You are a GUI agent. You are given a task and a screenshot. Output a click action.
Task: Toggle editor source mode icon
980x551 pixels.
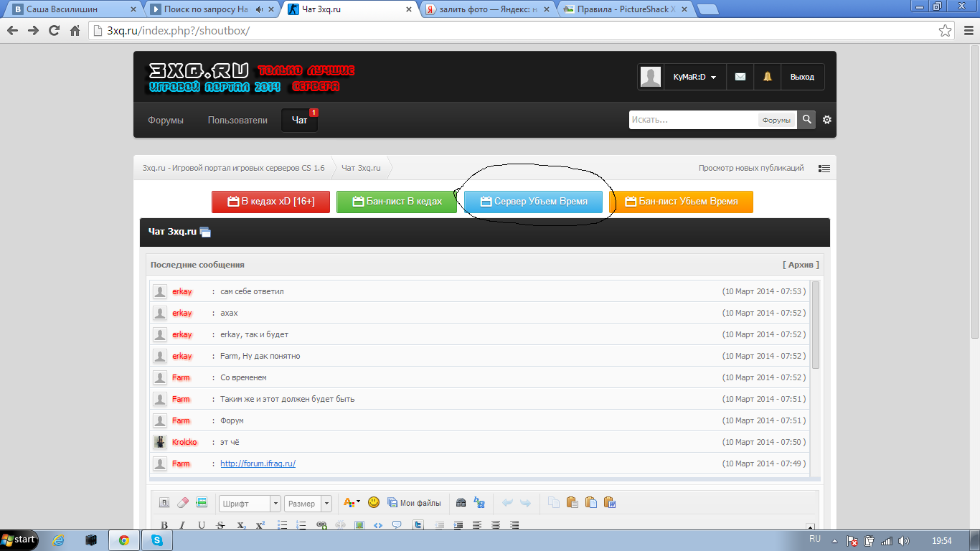point(164,503)
